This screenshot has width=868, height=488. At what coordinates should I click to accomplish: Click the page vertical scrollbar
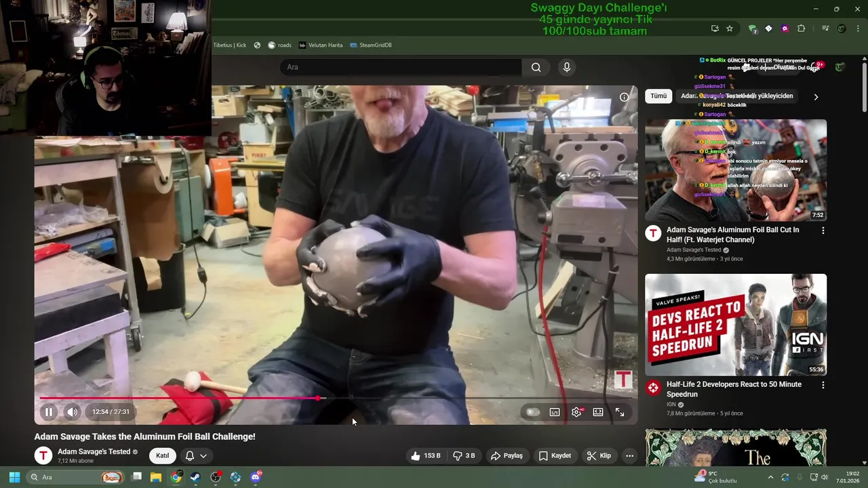[865, 88]
